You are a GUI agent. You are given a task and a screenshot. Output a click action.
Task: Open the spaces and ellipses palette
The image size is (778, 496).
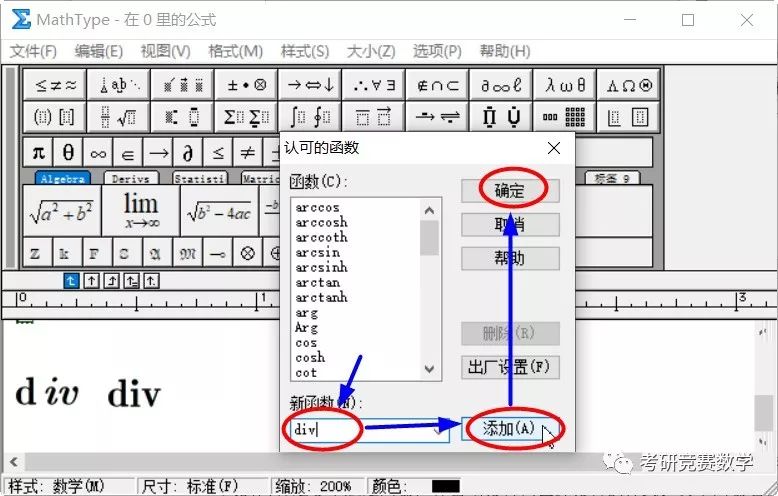pos(119,85)
